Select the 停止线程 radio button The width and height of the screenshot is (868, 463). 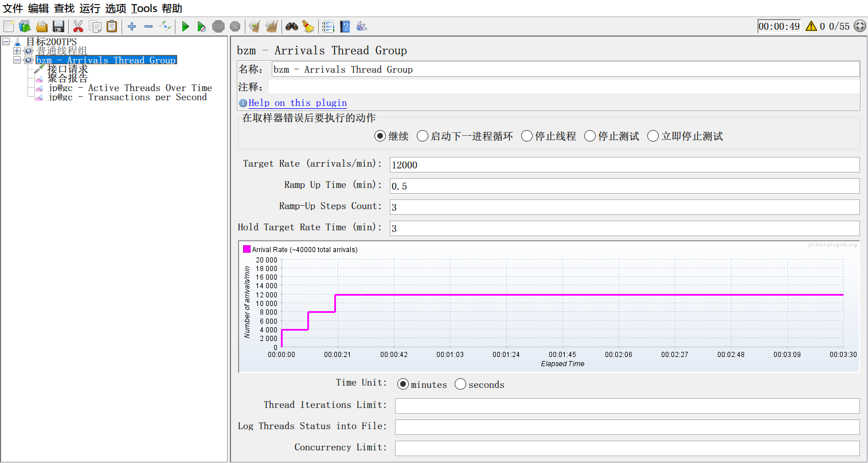(527, 136)
